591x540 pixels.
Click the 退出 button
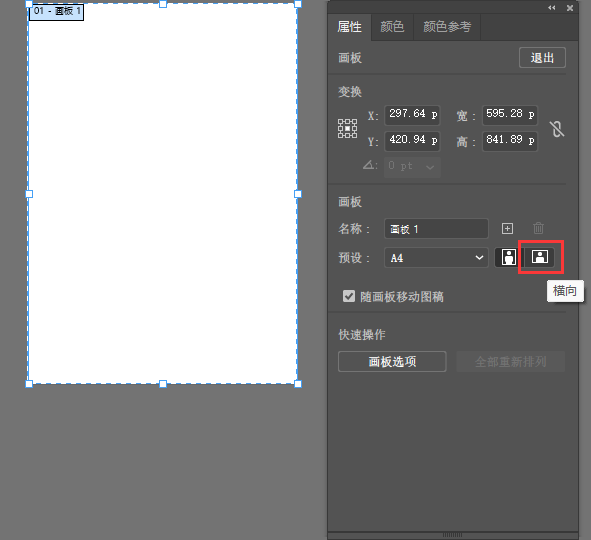(542, 58)
